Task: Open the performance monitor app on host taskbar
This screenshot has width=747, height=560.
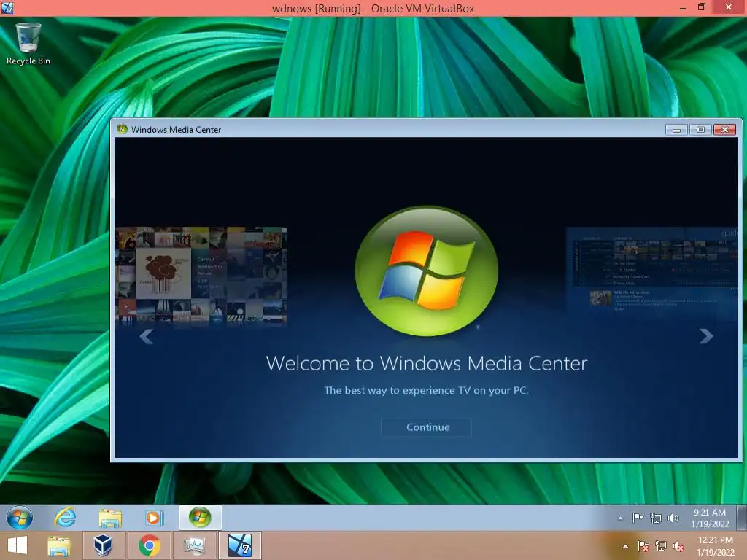Action: 194,545
